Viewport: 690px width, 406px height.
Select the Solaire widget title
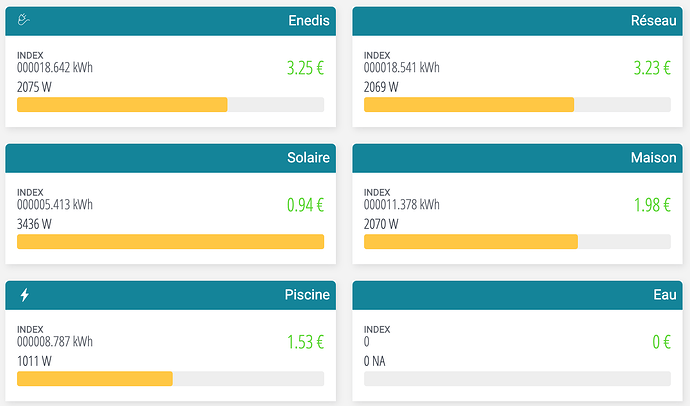308,158
